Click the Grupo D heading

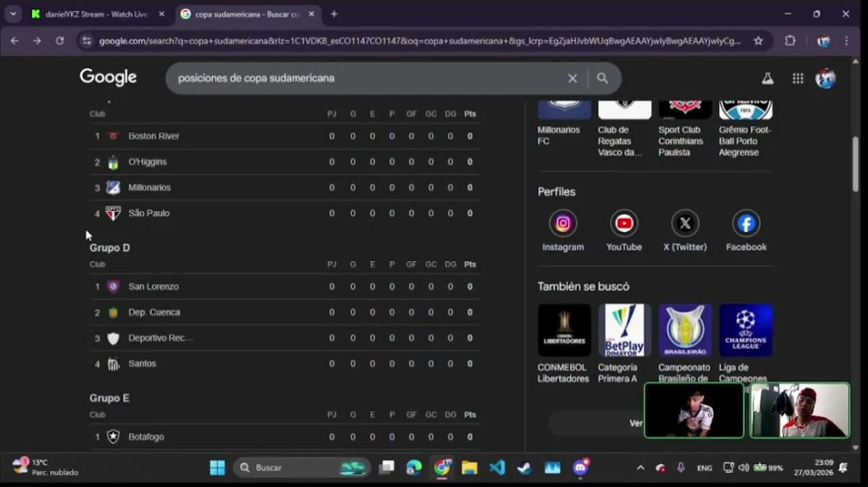point(110,248)
